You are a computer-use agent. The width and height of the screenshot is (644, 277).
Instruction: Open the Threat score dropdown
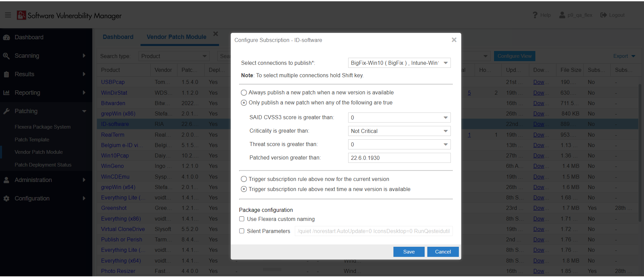click(x=399, y=144)
